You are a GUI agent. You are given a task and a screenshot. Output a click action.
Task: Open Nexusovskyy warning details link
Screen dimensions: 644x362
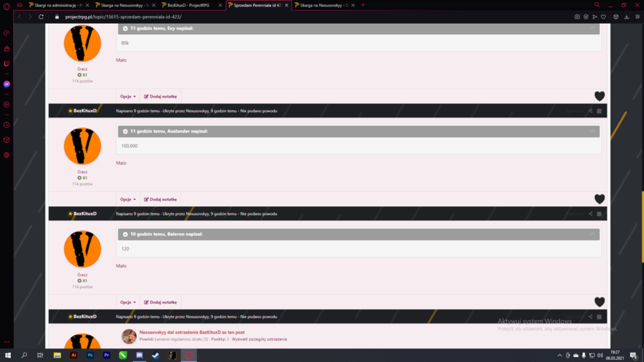(x=259, y=339)
